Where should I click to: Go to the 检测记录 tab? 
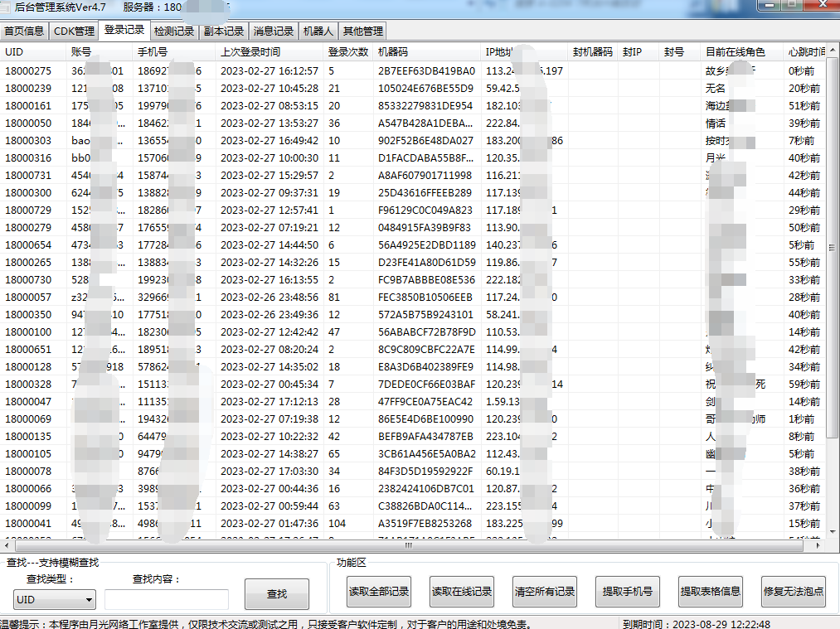click(173, 31)
